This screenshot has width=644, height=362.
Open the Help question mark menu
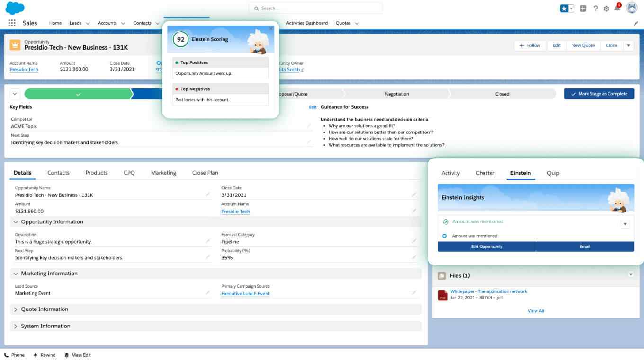click(x=595, y=9)
